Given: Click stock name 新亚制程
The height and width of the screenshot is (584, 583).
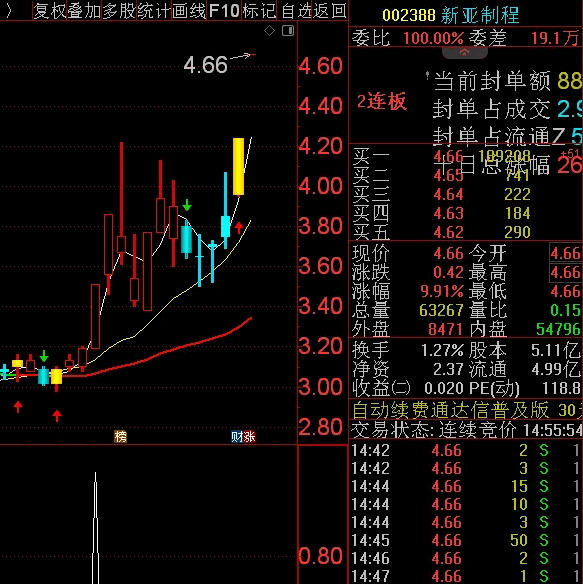Looking at the screenshot, I should [x=480, y=15].
